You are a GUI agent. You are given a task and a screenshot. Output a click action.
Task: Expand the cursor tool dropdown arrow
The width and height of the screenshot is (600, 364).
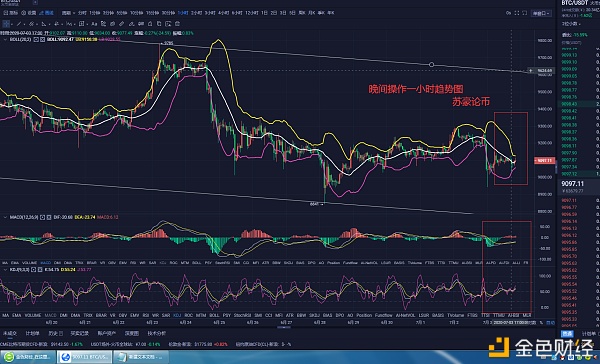pyautogui.click(x=12, y=24)
